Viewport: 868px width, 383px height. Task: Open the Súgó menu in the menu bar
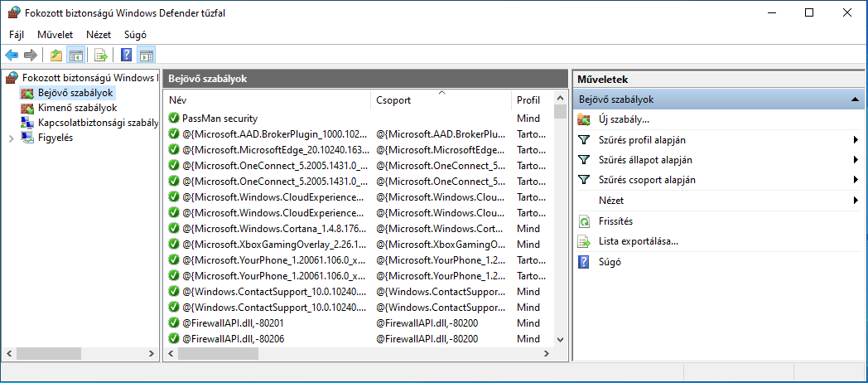coord(135,34)
